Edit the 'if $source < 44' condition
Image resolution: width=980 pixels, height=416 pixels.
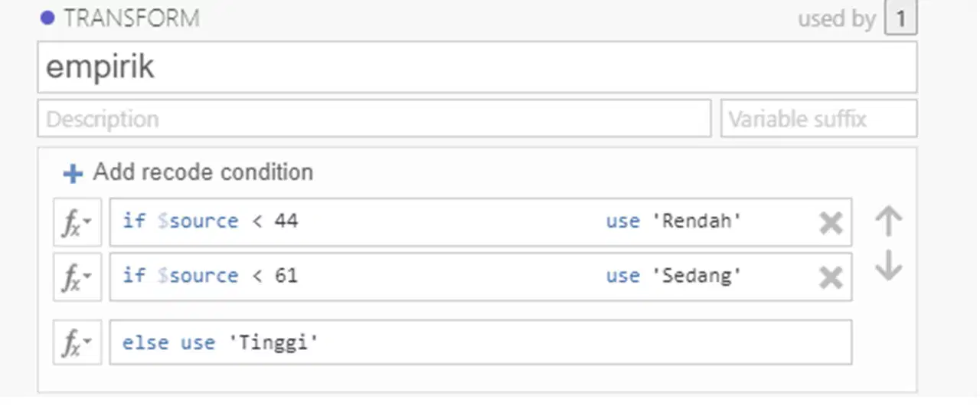(210, 221)
